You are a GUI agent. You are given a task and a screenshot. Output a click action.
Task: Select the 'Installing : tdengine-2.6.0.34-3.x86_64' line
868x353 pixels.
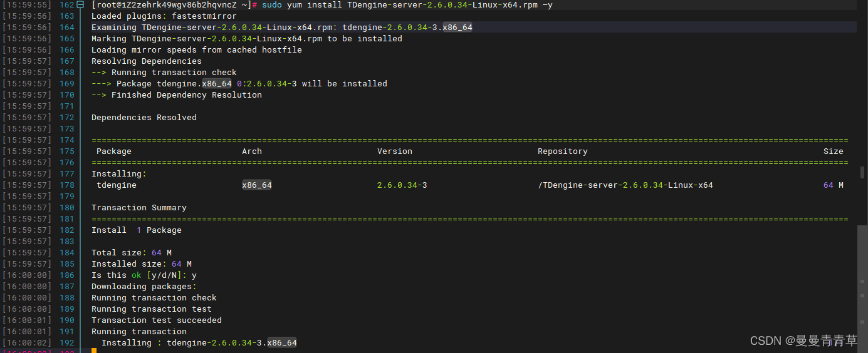point(199,343)
